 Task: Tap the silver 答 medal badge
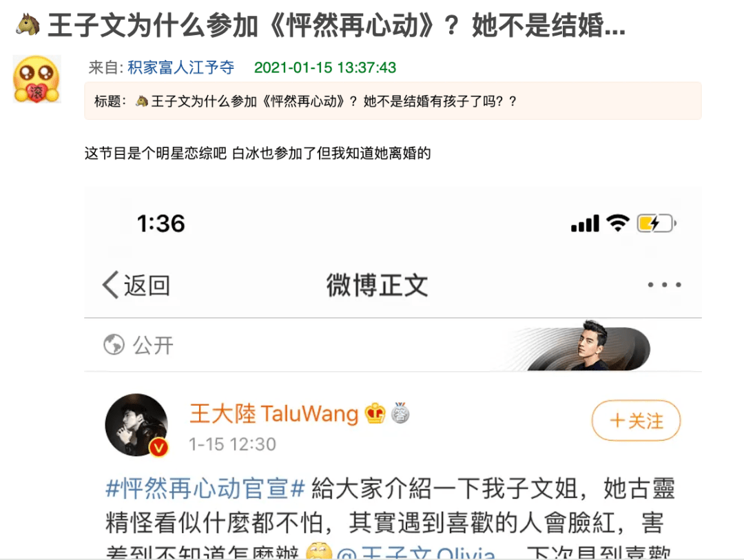(400, 413)
